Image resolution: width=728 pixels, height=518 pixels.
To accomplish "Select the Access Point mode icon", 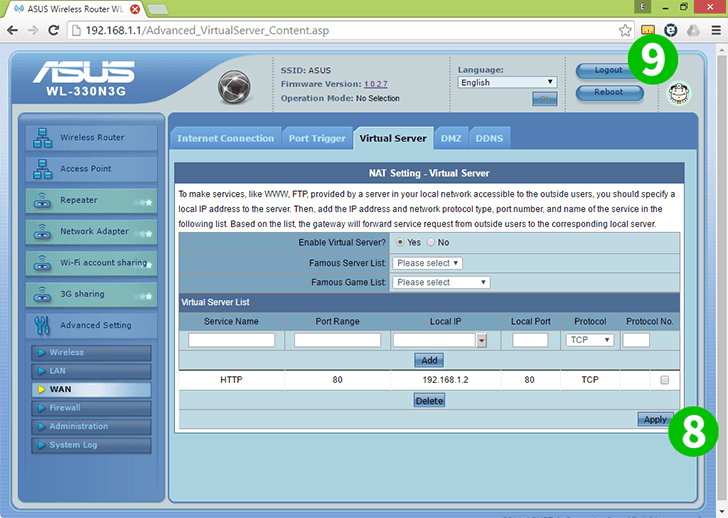I will [x=42, y=169].
